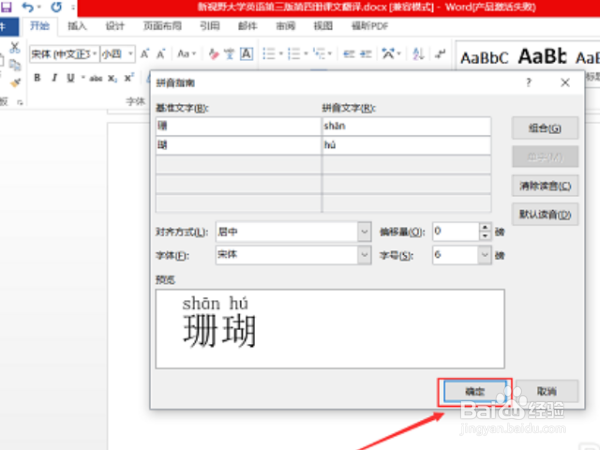Screen dimensions: 600x450
Task: Click the dialog help question mark
Action: 528,83
